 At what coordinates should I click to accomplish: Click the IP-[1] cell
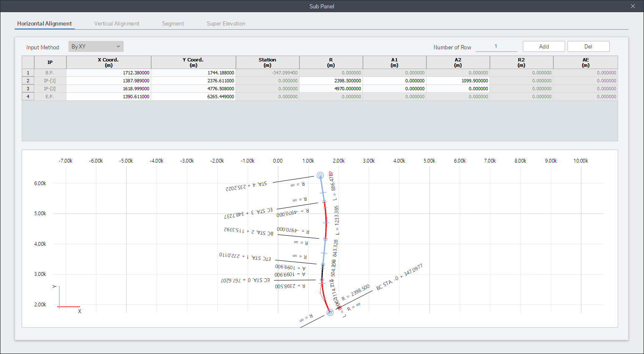[50, 81]
